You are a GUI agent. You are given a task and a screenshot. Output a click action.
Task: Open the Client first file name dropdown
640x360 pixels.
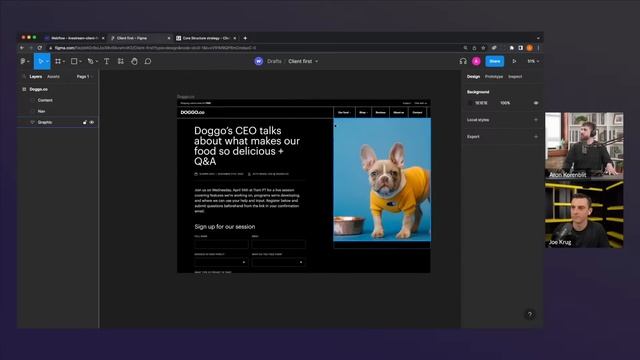(317, 61)
